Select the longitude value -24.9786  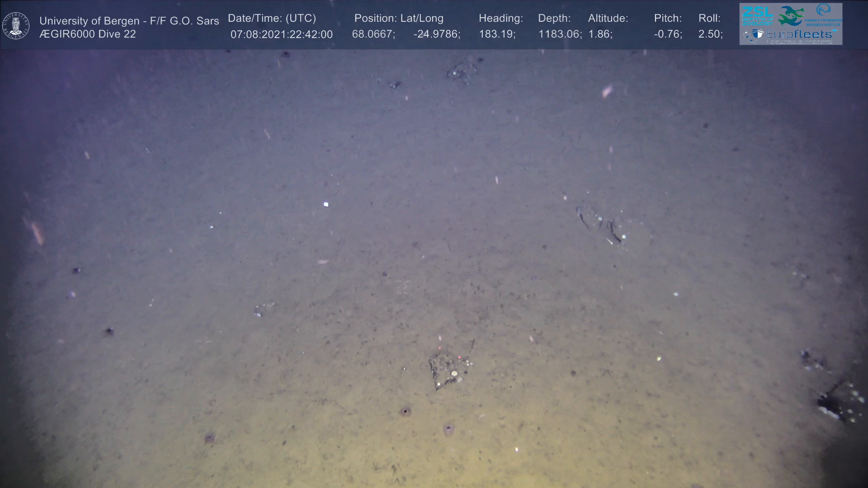436,34
